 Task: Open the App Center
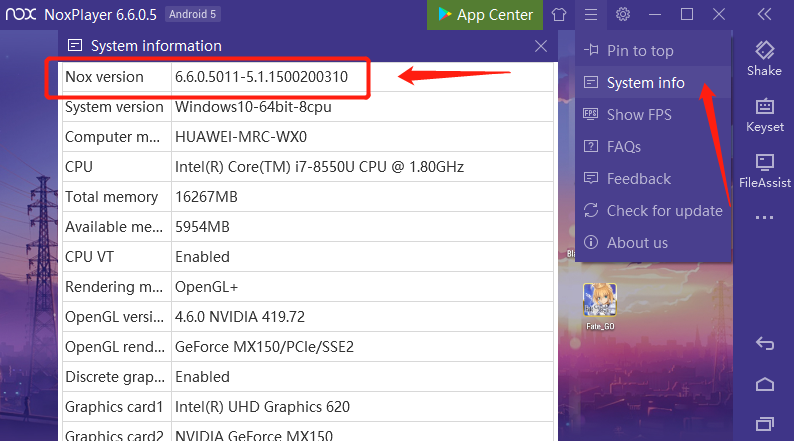485,15
